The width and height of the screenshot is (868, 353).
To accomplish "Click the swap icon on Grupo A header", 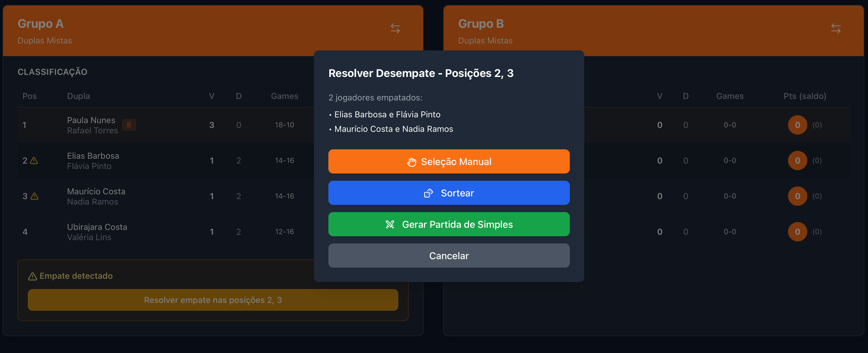I will point(396,28).
